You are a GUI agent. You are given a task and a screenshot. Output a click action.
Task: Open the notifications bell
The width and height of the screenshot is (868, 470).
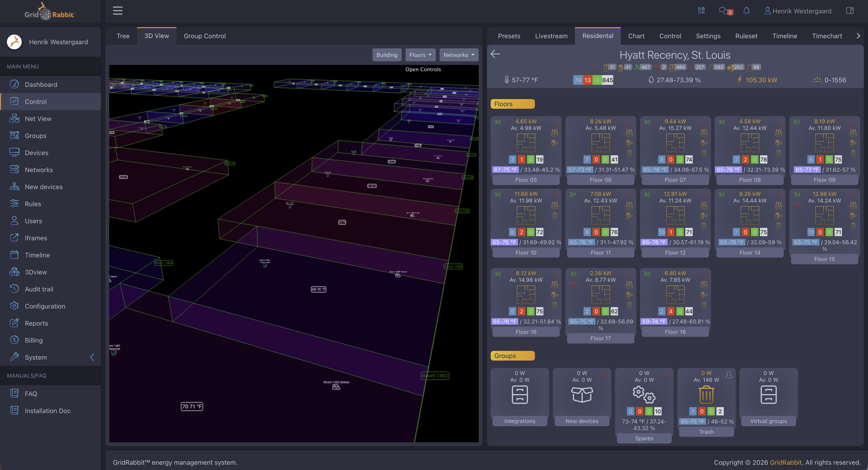pos(746,11)
